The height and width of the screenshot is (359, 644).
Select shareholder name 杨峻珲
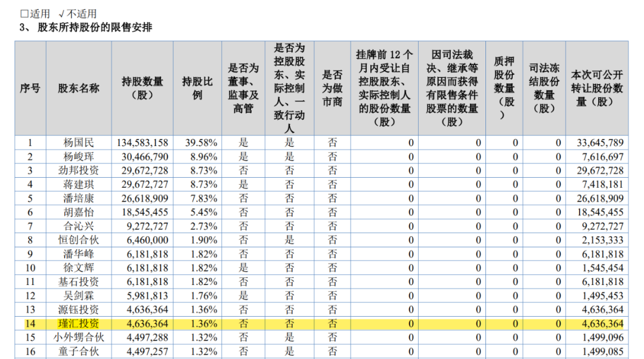point(79,157)
